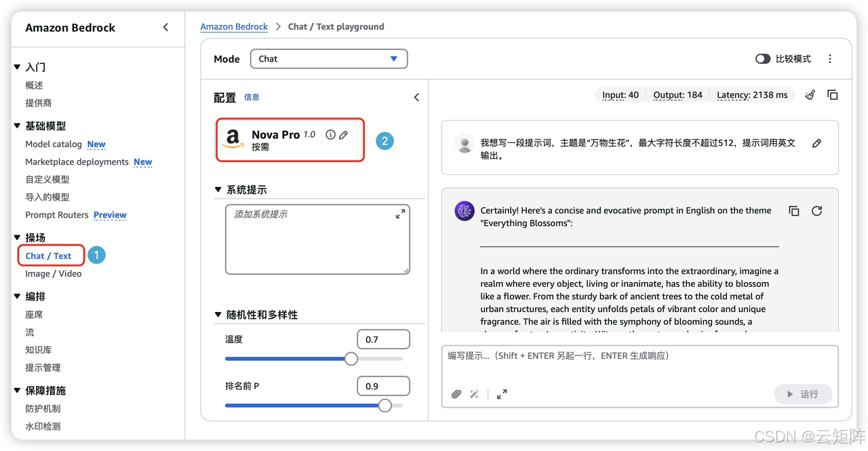Edit the user prompt message pencil icon

point(816,144)
